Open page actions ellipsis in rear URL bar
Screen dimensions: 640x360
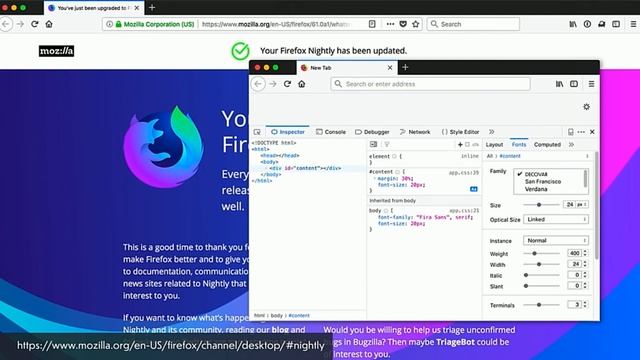[x=390, y=24]
